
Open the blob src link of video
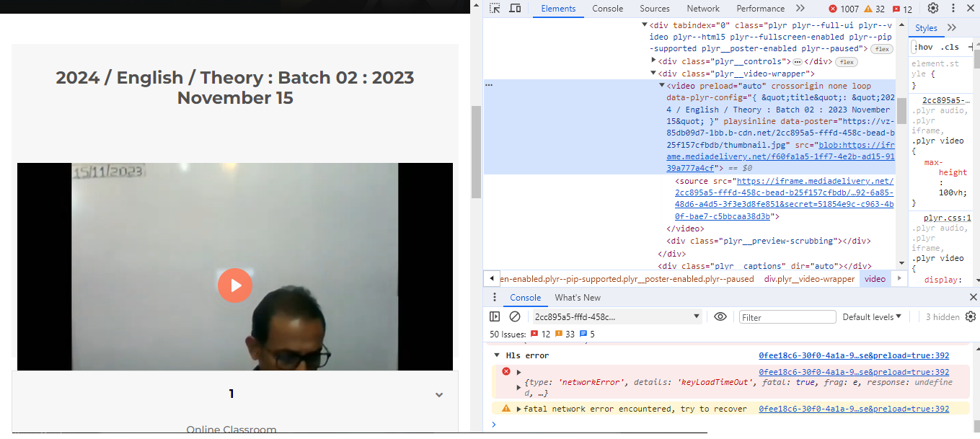(x=781, y=156)
